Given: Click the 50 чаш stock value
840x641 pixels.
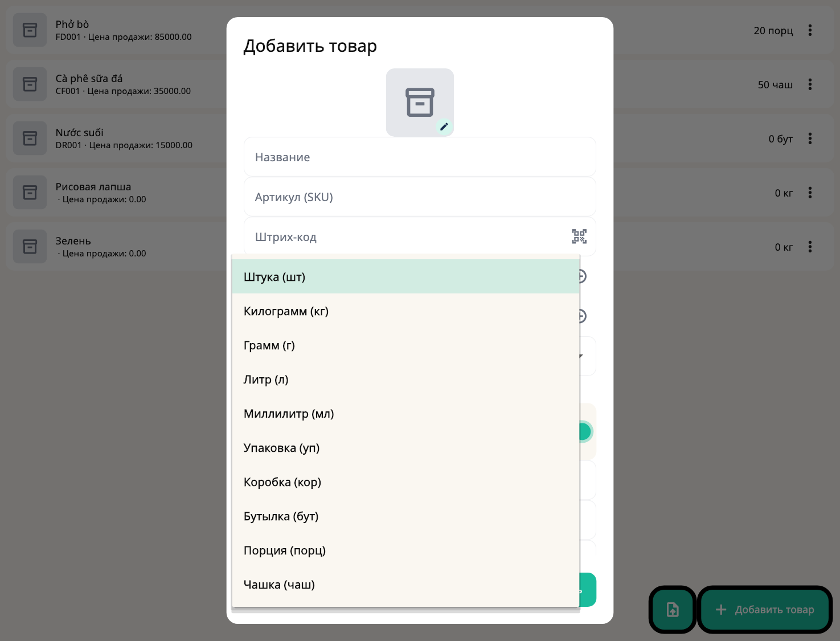Looking at the screenshot, I should tap(775, 85).
